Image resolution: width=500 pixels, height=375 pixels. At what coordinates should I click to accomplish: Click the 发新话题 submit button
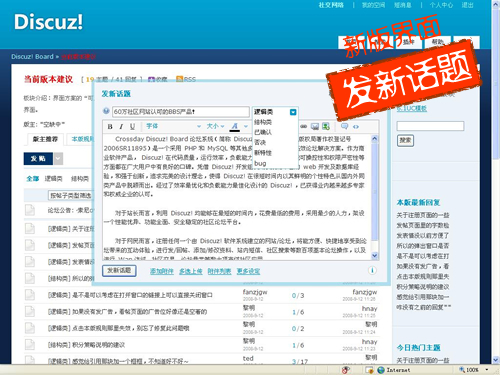(119, 270)
